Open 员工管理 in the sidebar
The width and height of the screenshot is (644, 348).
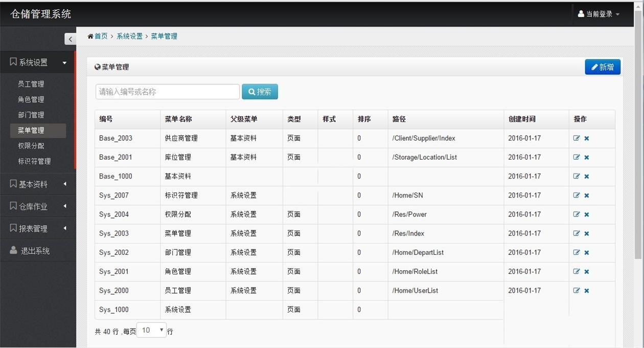(x=31, y=84)
